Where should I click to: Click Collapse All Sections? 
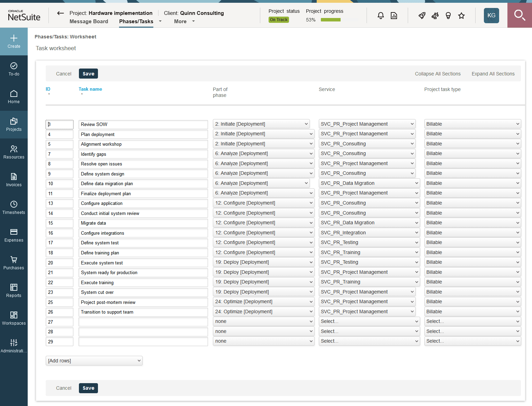click(438, 74)
